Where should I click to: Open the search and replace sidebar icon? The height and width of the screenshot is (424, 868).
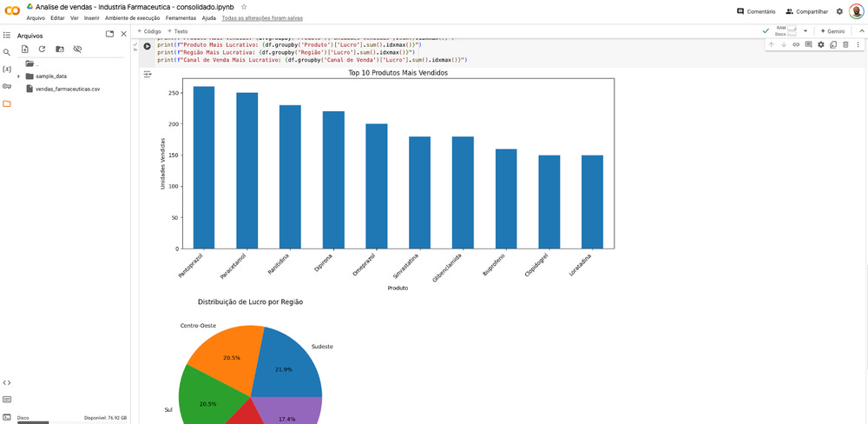click(x=7, y=52)
